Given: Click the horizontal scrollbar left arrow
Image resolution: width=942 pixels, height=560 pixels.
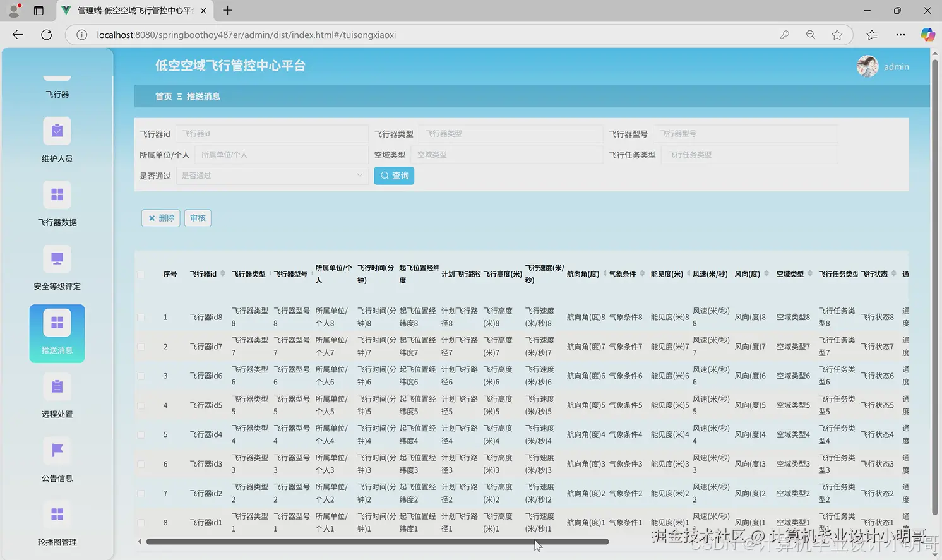Looking at the screenshot, I should coord(140,542).
